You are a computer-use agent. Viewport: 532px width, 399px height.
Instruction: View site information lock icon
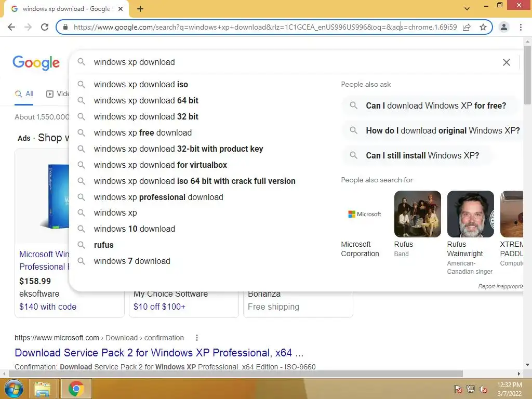click(65, 27)
